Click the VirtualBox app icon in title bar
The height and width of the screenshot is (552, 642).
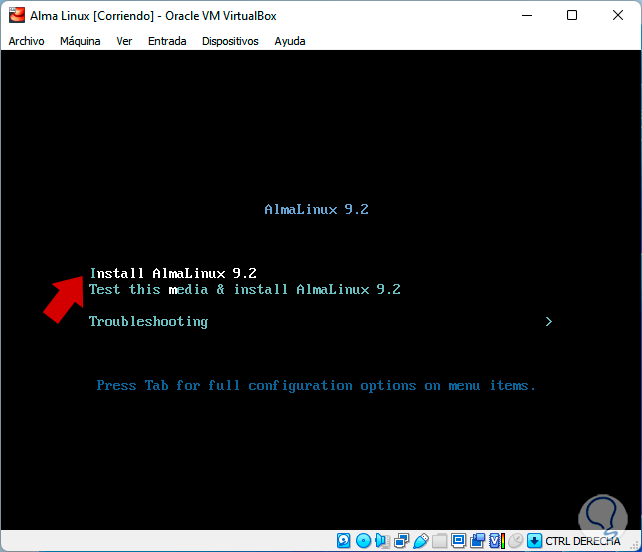pos(17,16)
